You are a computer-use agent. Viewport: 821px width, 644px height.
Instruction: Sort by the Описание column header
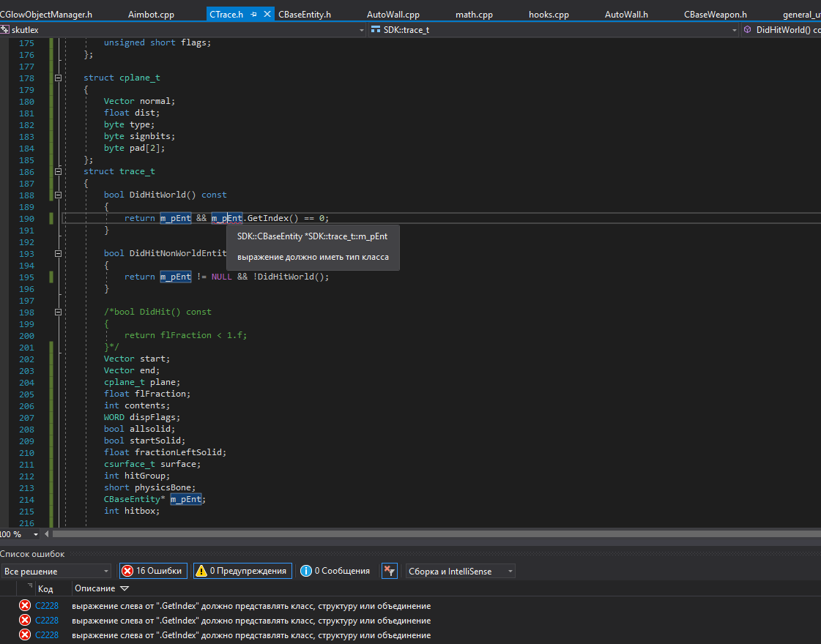(x=94, y=588)
